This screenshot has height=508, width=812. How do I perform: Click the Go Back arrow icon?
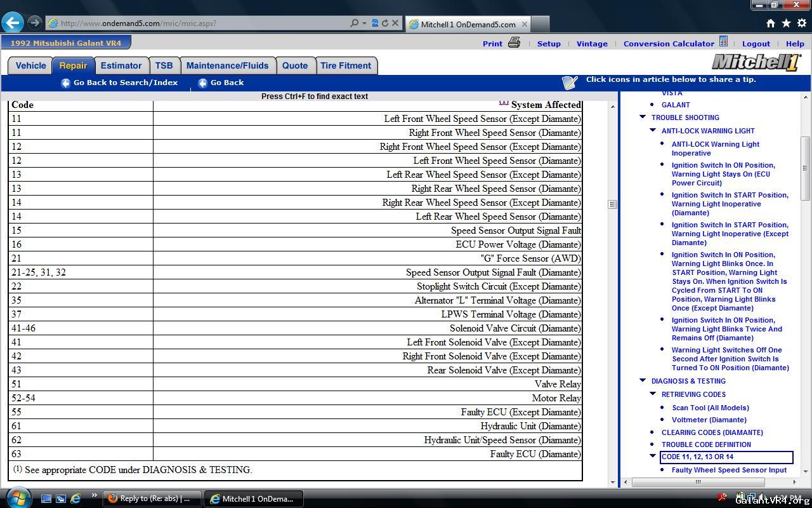(202, 83)
